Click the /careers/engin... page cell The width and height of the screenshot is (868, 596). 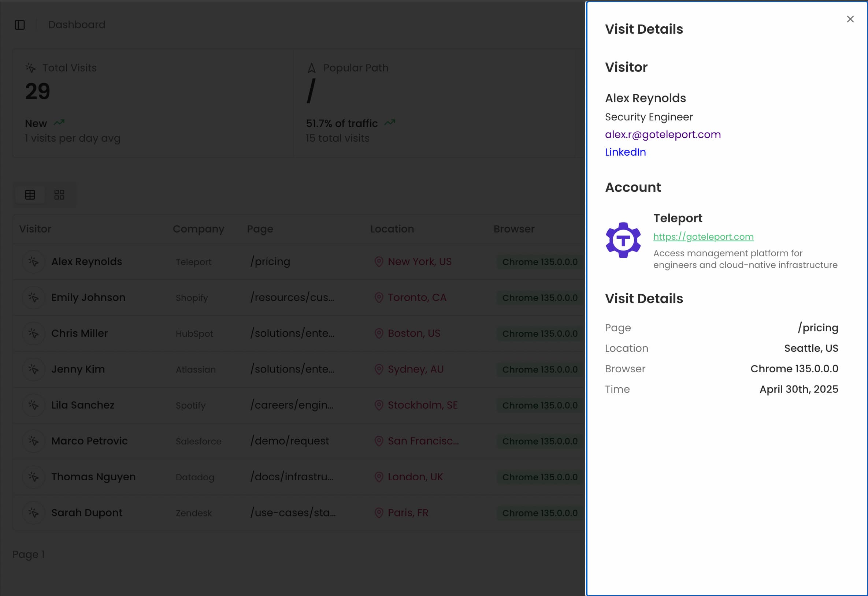(292, 405)
